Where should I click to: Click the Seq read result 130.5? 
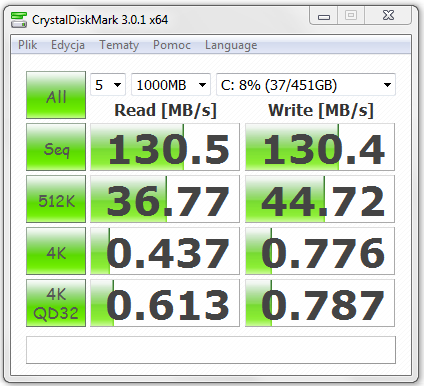165,147
